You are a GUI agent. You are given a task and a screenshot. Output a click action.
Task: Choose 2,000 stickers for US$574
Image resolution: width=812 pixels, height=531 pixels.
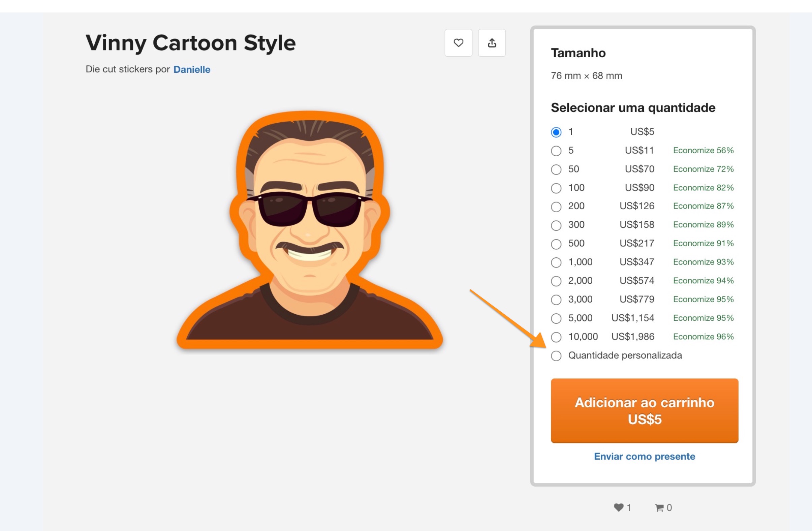pos(556,281)
